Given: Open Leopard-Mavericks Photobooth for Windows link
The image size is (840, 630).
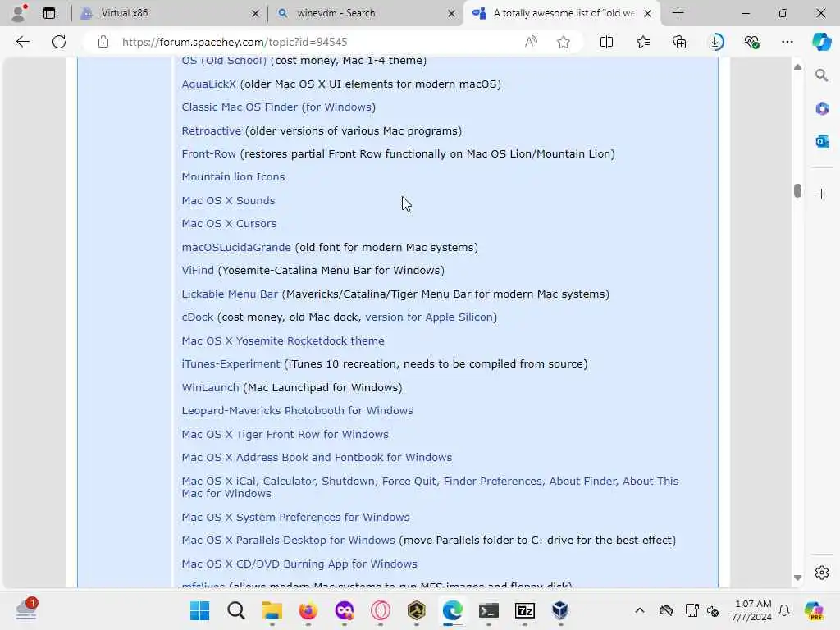Looking at the screenshot, I should tap(297, 411).
